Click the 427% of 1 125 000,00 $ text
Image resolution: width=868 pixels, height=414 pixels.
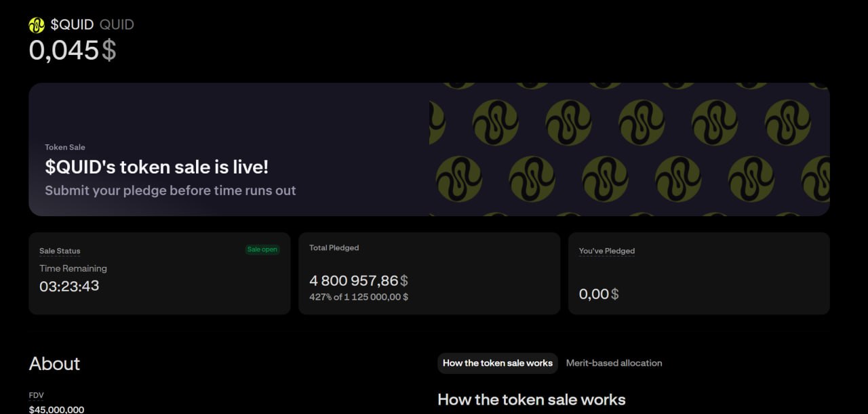tap(359, 297)
